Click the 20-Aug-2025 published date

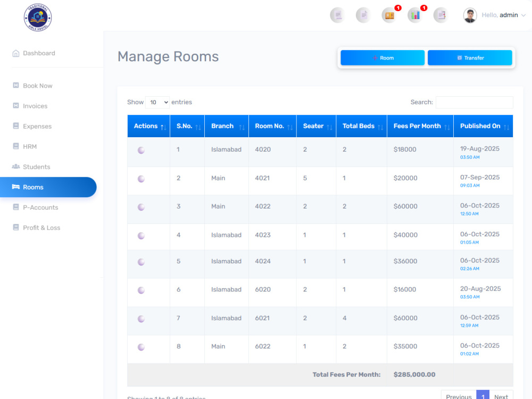pyautogui.click(x=480, y=289)
